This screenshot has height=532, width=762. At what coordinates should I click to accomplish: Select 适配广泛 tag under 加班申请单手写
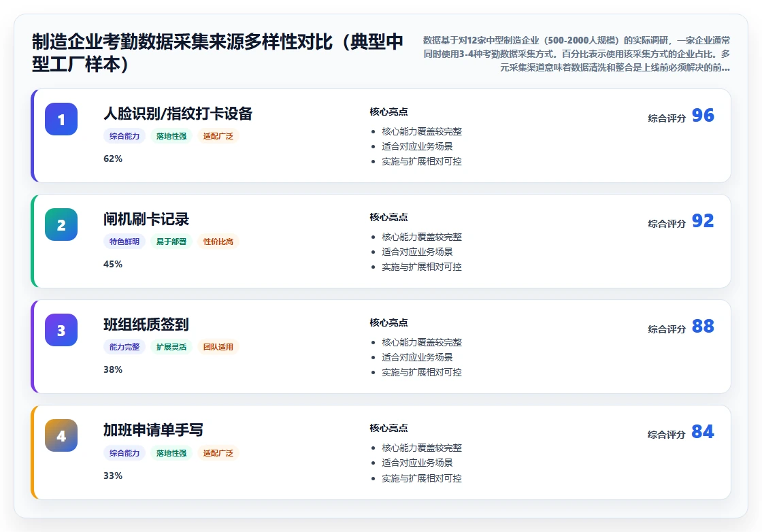click(218, 453)
